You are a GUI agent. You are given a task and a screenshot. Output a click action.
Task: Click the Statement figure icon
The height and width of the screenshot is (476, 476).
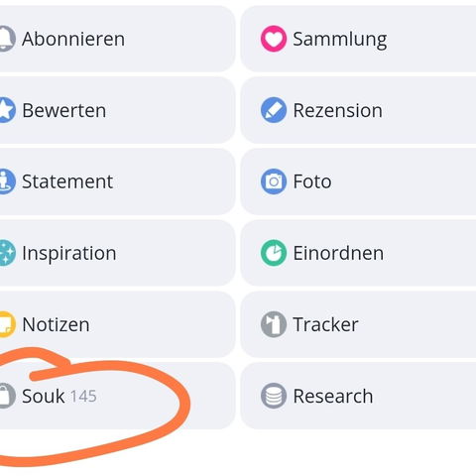7,181
